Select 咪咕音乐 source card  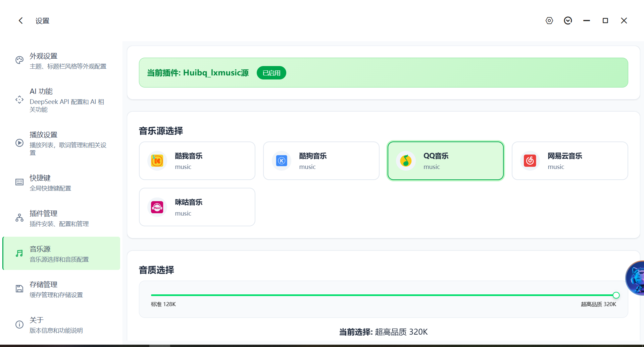coord(197,207)
